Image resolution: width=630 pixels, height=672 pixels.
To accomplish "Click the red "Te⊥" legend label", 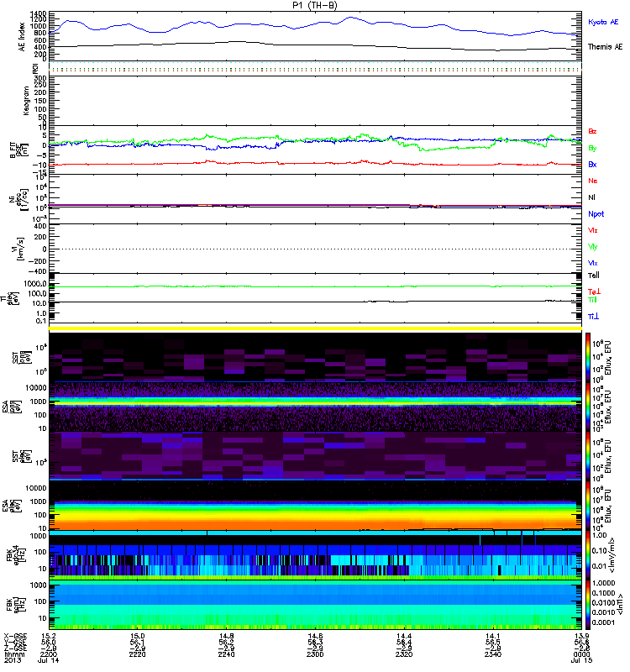I will click(x=594, y=291).
